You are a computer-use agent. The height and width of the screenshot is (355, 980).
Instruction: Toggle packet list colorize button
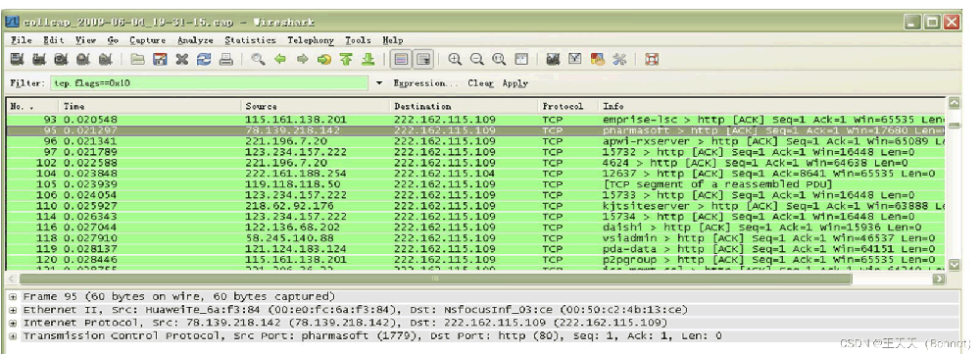(401, 60)
